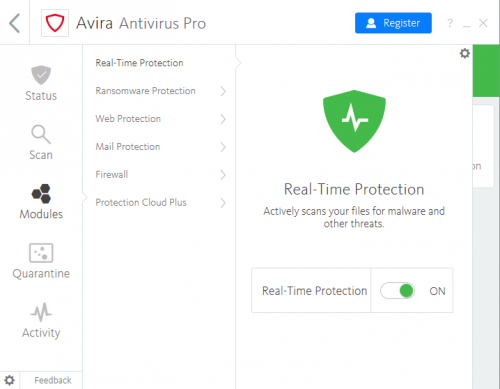
Task: Expand Web Protection chevron
Action: tap(223, 119)
